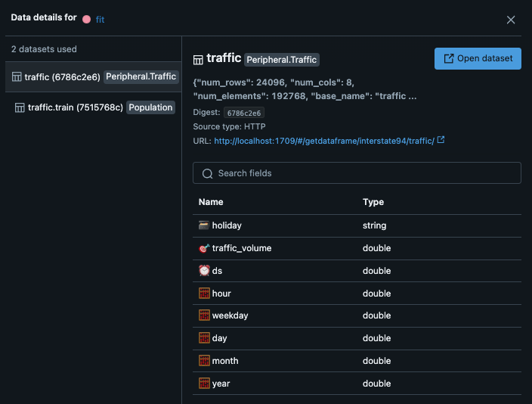Click the weekday abacus icon
532x404 pixels.
[x=204, y=315]
